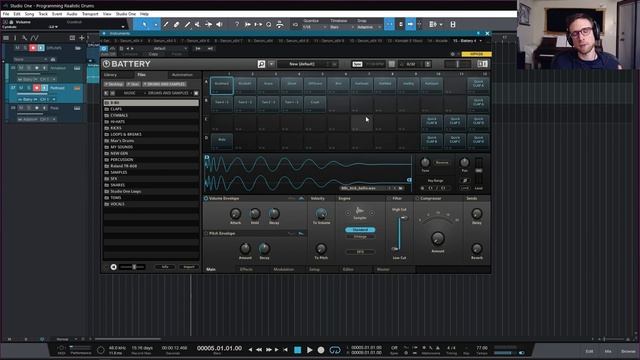The height and width of the screenshot is (360, 640).
Task: Adjust the Volume Envelope Attack knob
Action: click(235, 214)
